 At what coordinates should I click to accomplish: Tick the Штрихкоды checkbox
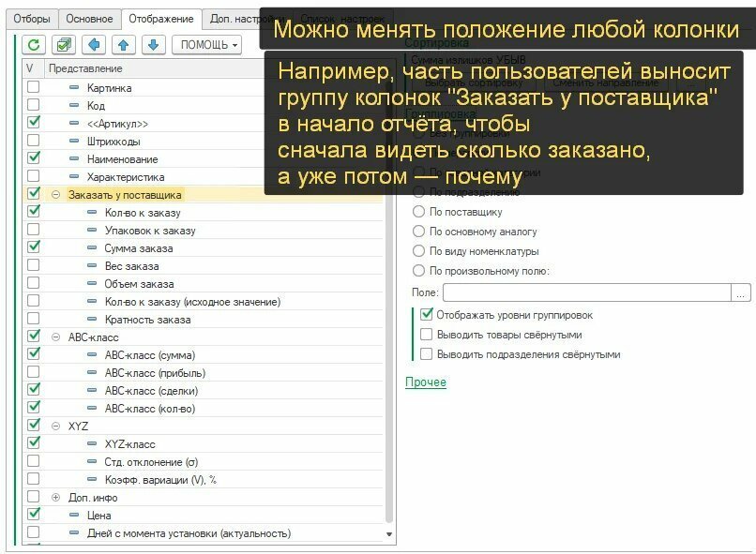click(x=33, y=141)
